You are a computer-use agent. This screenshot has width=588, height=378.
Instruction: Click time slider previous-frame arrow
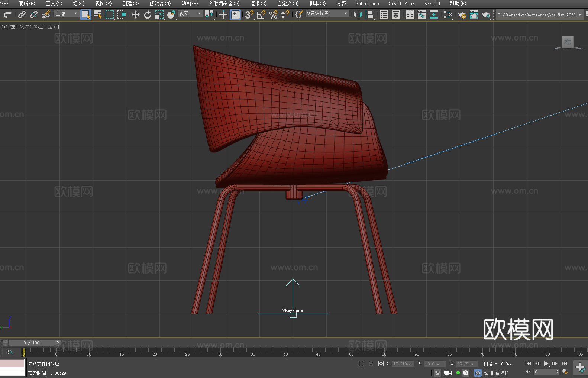(x=6, y=343)
